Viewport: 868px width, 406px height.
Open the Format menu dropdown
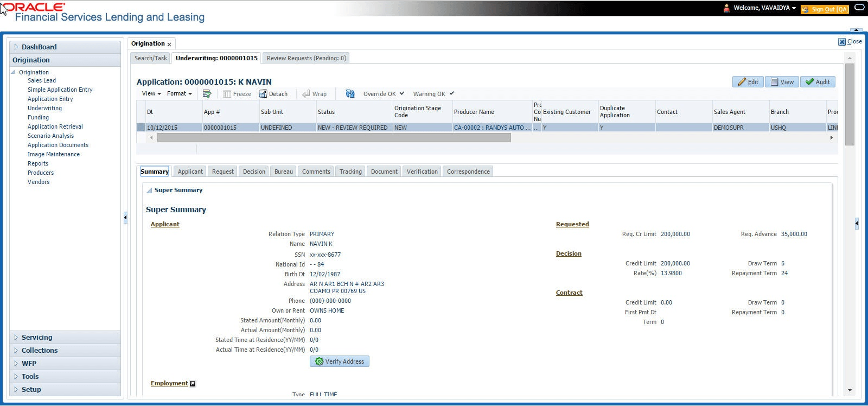179,93
